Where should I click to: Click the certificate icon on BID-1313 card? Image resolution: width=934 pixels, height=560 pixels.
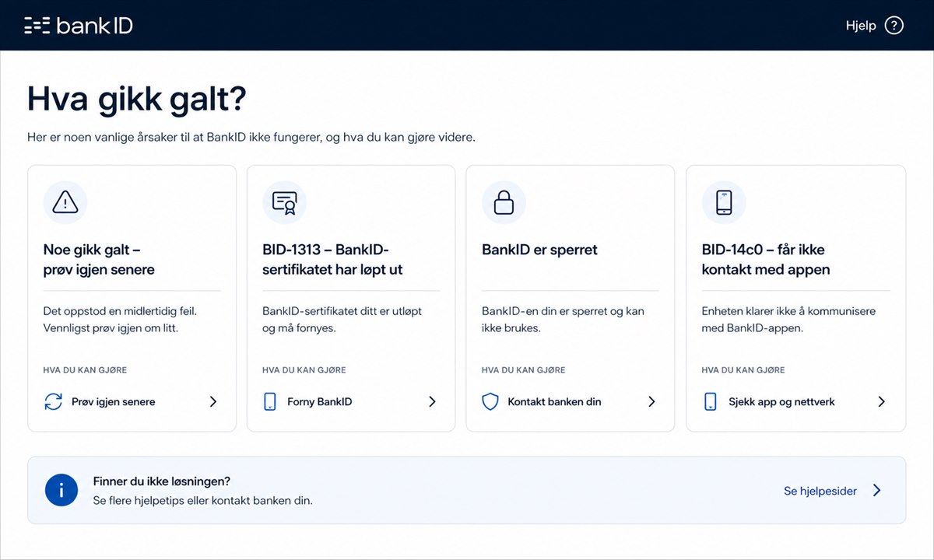(x=284, y=202)
